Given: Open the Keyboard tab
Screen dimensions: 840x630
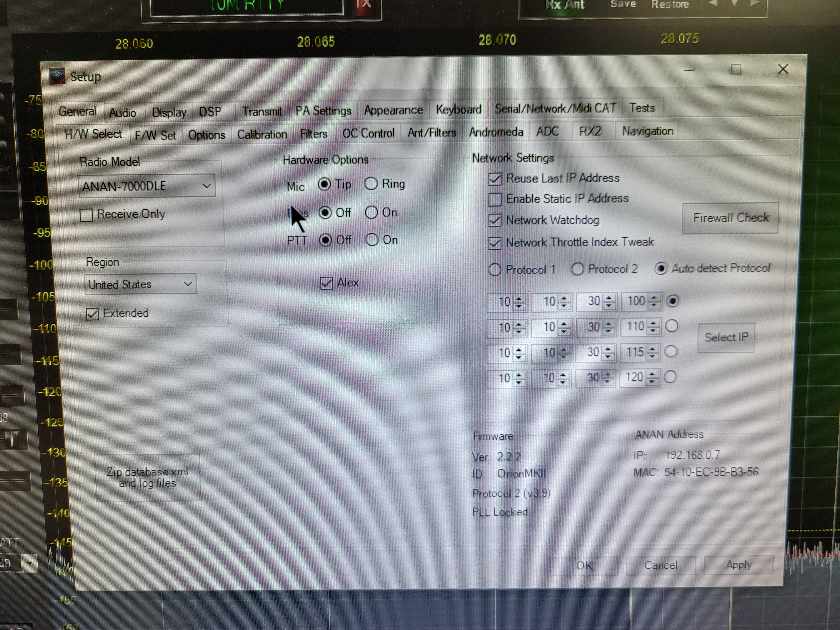Looking at the screenshot, I should click(x=458, y=110).
